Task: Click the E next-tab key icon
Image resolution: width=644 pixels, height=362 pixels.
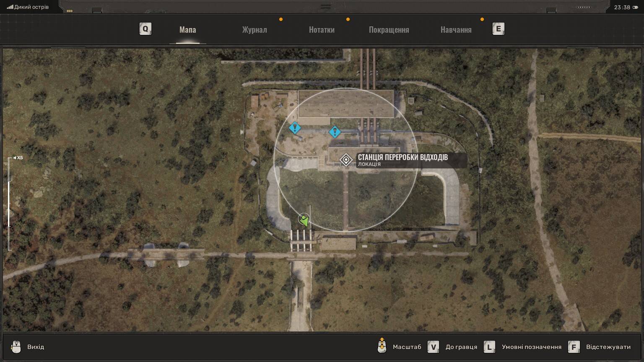Action: pos(498,29)
